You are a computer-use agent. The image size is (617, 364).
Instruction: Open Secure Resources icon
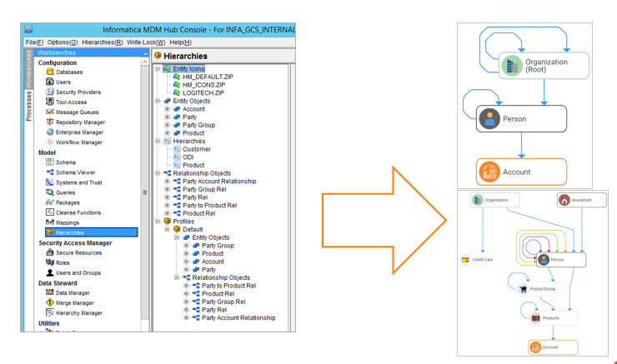[x=50, y=252]
